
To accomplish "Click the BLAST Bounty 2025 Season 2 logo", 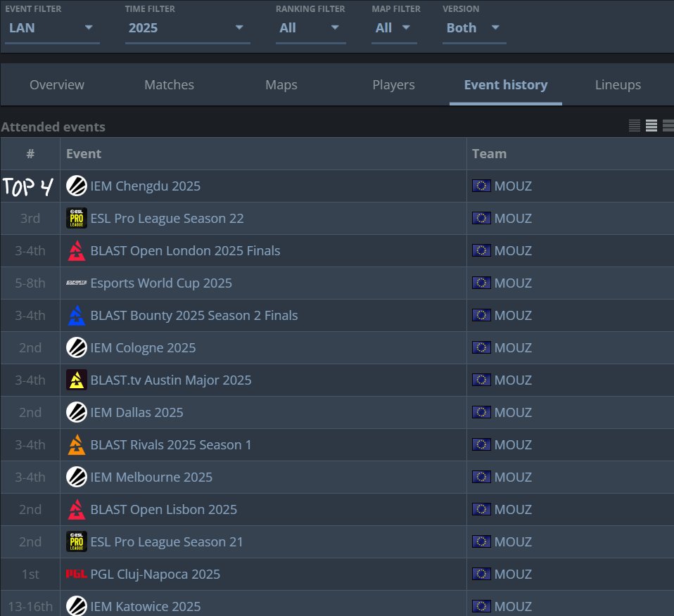I will pyautogui.click(x=77, y=315).
